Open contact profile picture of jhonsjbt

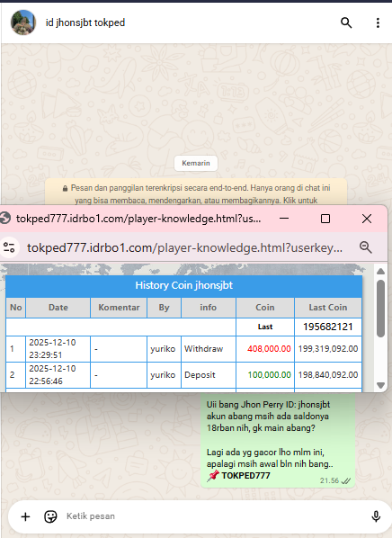point(23,22)
